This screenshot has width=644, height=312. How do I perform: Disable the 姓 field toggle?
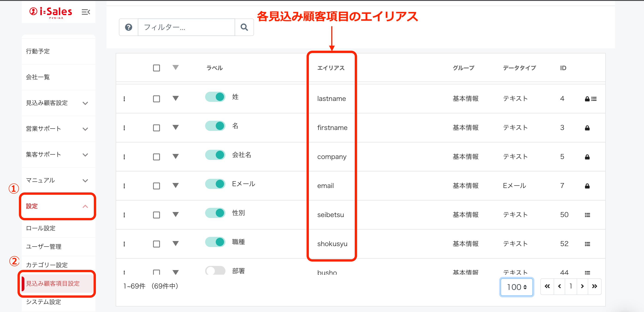[215, 97]
